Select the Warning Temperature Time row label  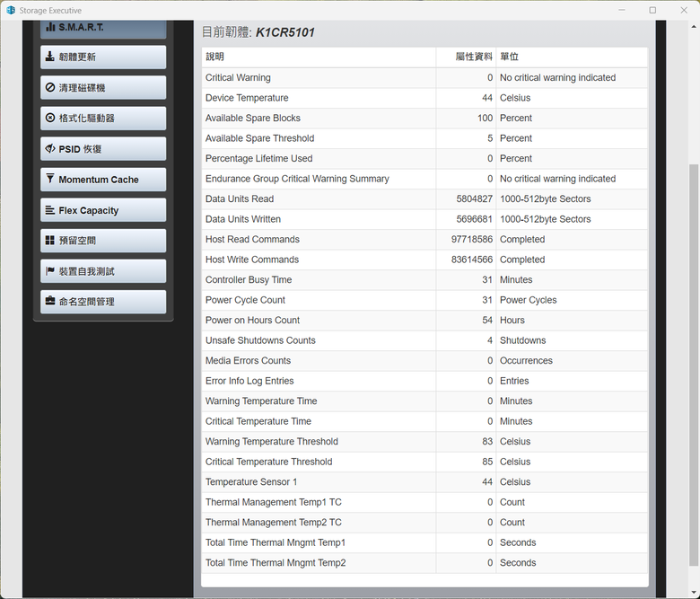(261, 401)
